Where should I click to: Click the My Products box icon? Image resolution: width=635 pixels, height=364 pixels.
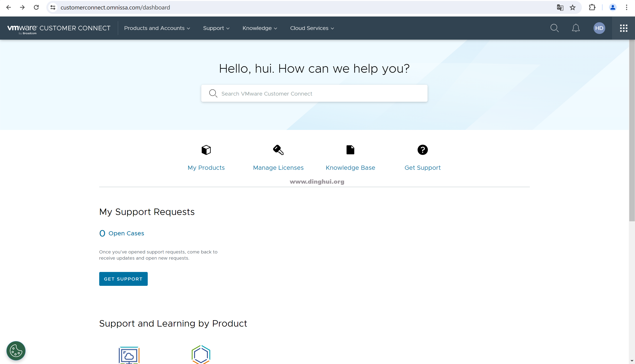(206, 150)
